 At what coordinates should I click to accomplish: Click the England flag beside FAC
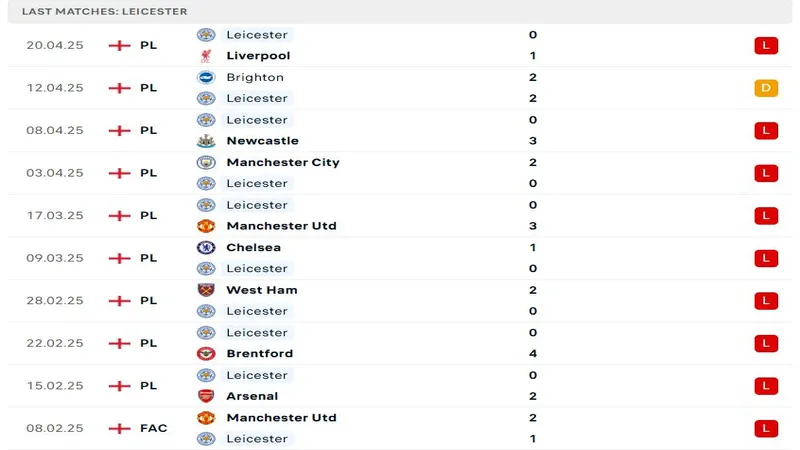[119, 428]
